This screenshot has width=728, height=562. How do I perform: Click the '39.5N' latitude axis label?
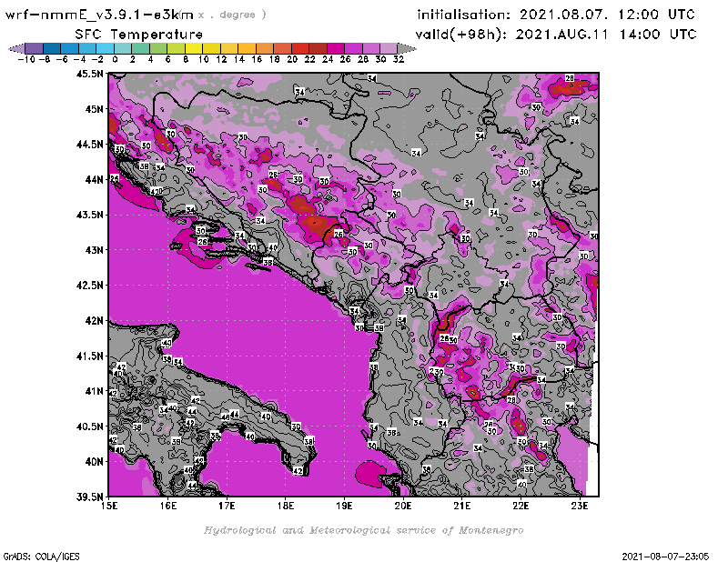(89, 497)
